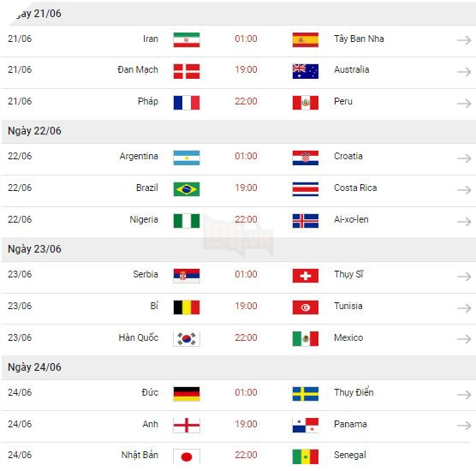Click the Sweden flag beside Thụy Điển
This screenshot has height=471, width=476.
[306, 394]
